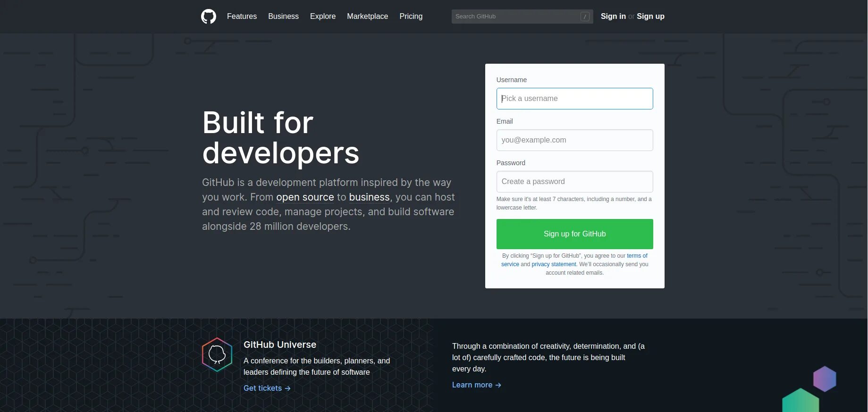Click the GitHub Universe hexagon logo
868x412 pixels.
click(217, 354)
